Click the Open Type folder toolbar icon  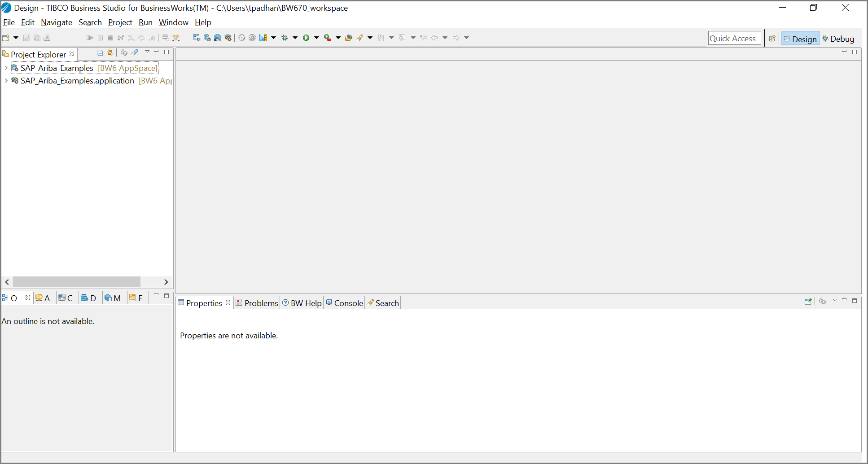pyautogui.click(x=349, y=38)
